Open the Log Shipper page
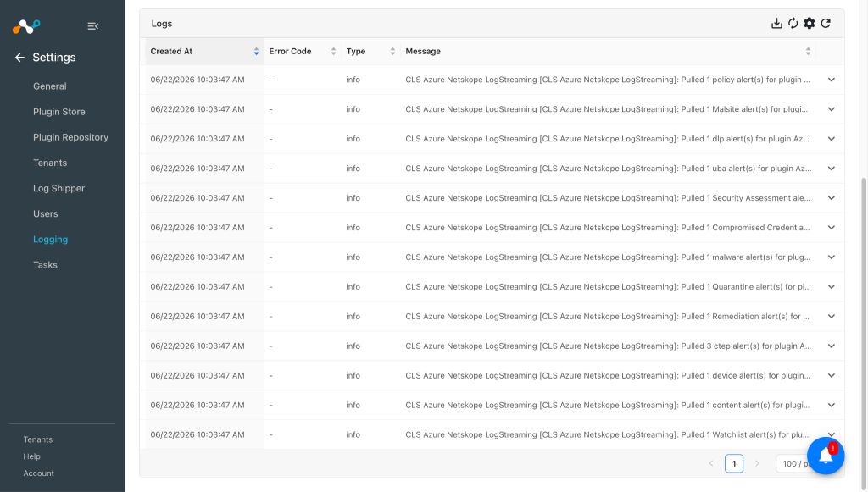868x492 pixels. coord(58,189)
